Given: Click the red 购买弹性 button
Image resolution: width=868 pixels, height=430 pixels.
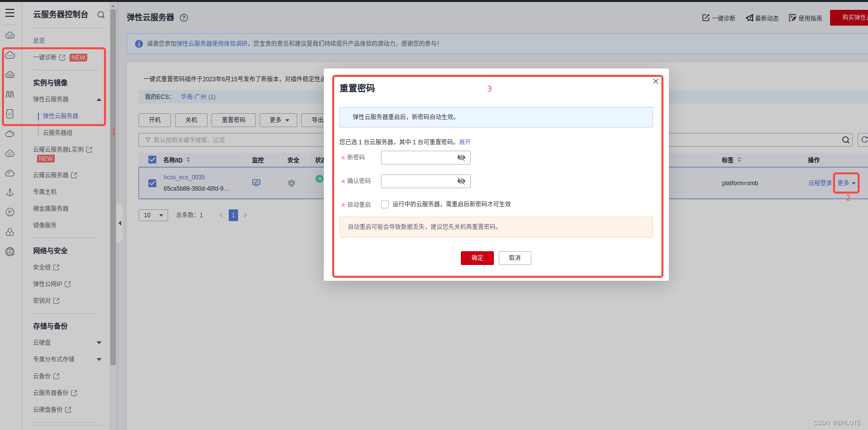Looking at the screenshot, I should pyautogui.click(x=849, y=18).
